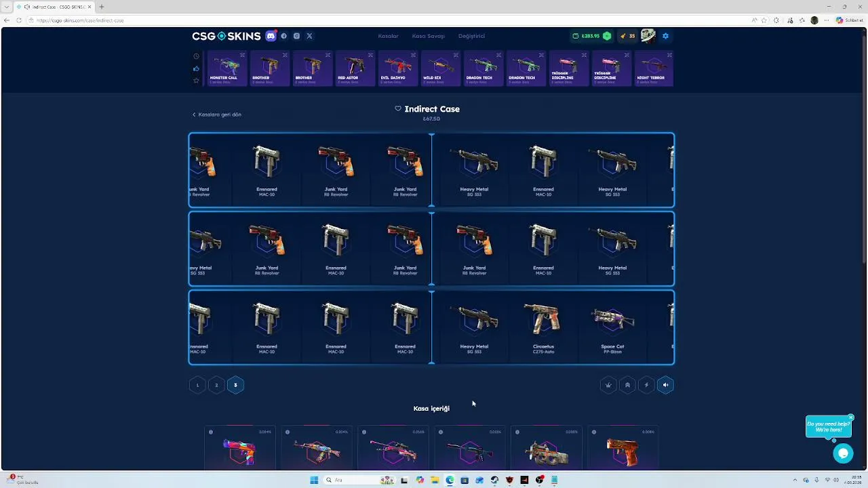This screenshot has height=488, width=868.
Task: Show recent drops via clock icon
Action: (196, 56)
